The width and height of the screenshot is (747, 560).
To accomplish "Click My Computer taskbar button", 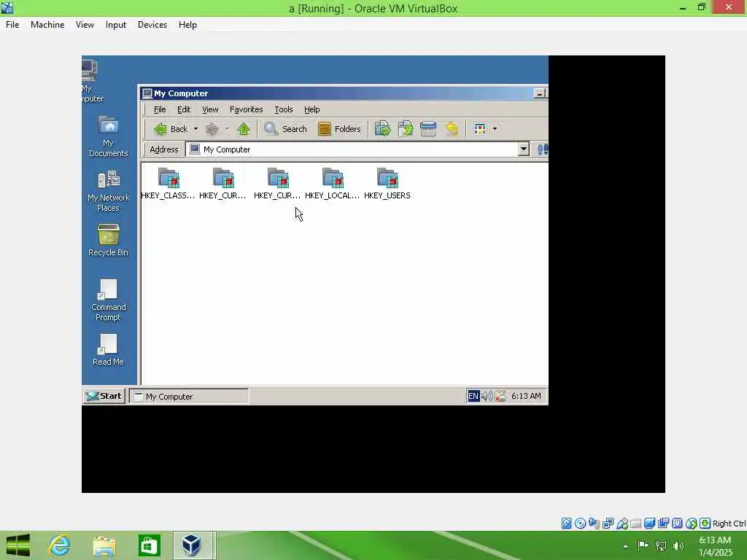I will [x=189, y=396].
